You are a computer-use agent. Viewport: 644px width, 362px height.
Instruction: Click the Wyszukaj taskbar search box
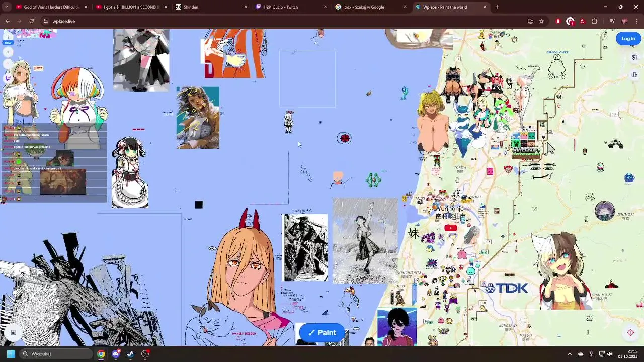click(56, 354)
